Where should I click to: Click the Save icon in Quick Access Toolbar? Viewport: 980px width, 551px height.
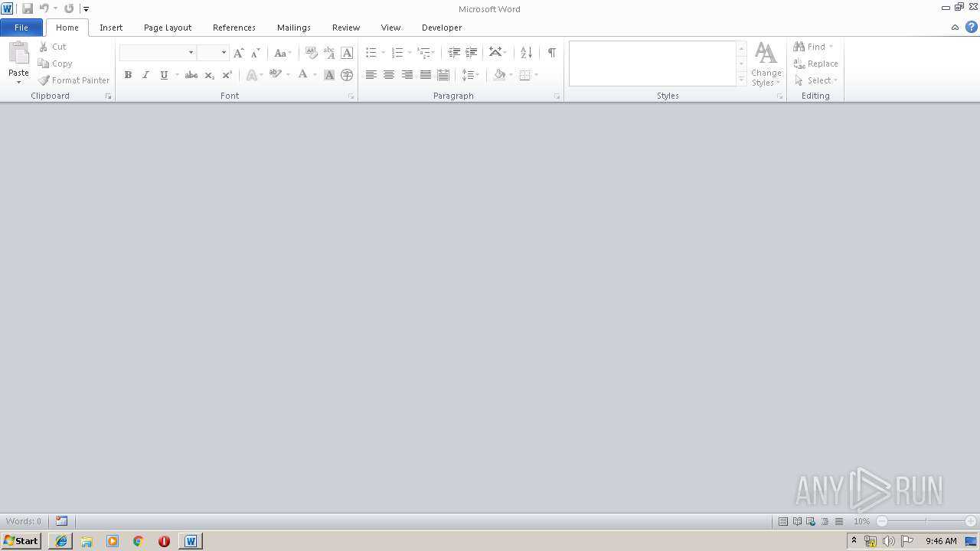click(28, 8)
